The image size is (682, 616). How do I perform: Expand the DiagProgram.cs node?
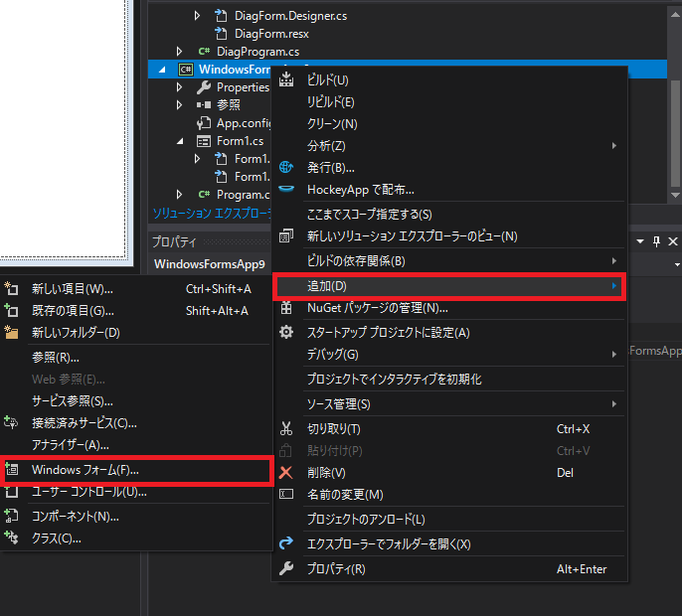pos(179,52)
